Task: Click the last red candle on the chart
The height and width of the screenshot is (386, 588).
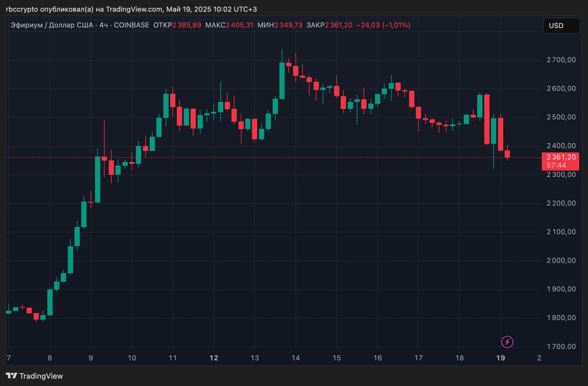Action: 507,154
